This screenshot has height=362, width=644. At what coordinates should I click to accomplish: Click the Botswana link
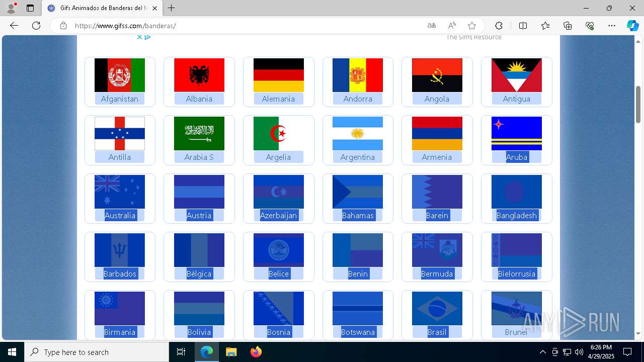358,332
